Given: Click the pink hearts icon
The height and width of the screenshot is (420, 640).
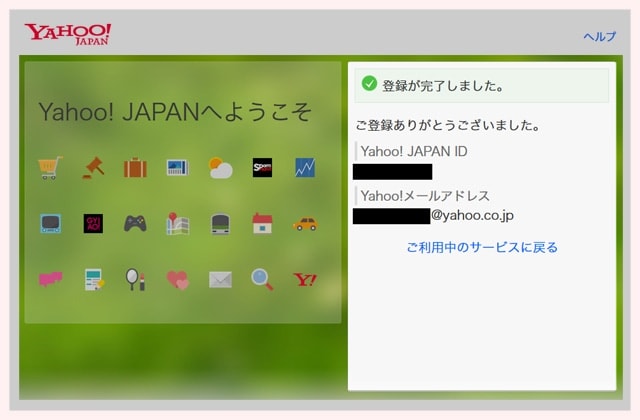Looking at the screenshot, I should pyautogui.click(x=178, y=280).
